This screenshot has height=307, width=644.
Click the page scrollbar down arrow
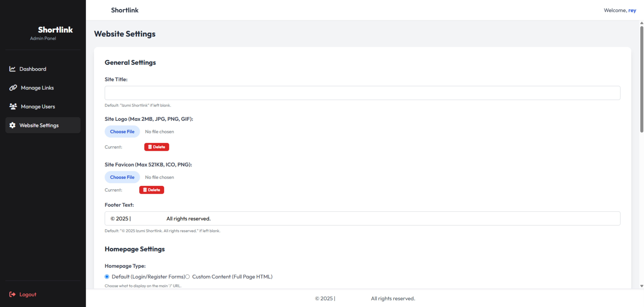(x=641, y=286)
